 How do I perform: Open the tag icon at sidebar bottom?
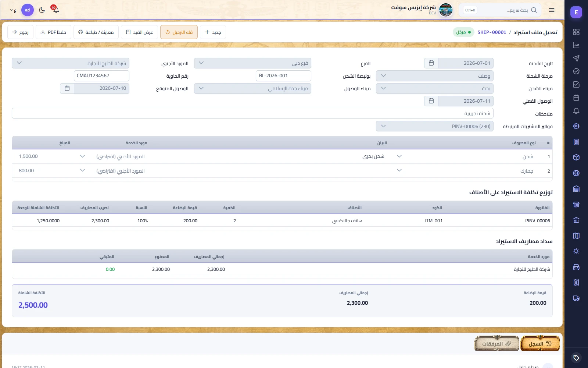(576, 358)
